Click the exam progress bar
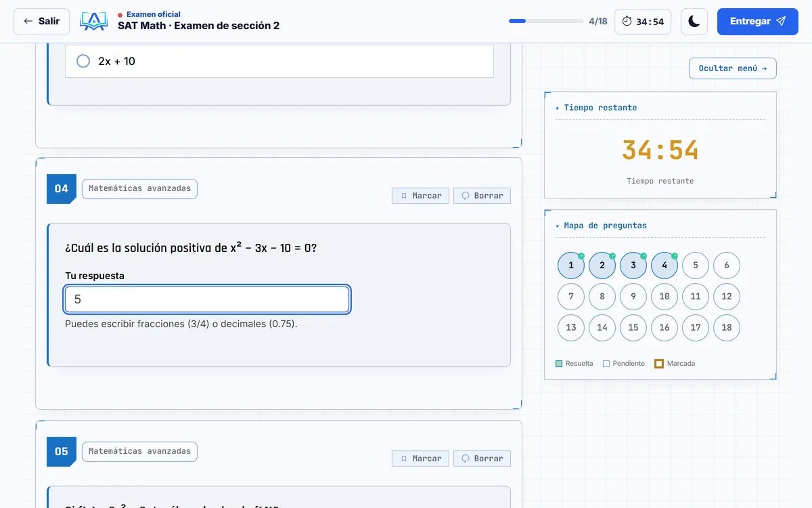 (x=546, y=22)
